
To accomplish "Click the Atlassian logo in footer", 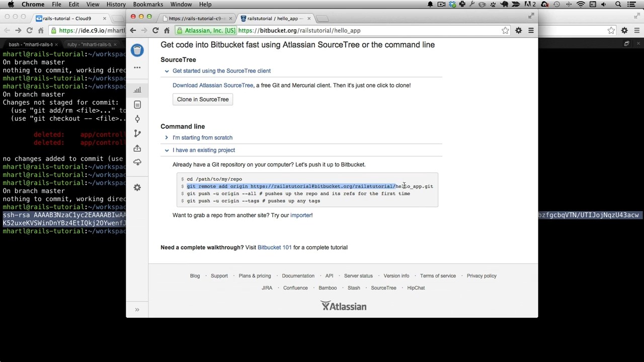I will [x=344, y=306].
